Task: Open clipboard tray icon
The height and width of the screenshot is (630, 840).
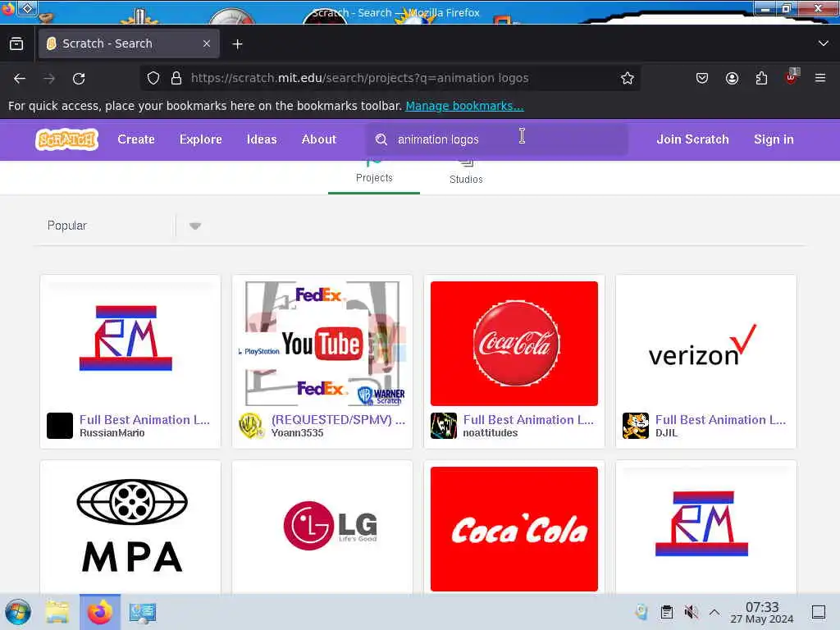Action: pyautogui.click(x=666, y=612)
